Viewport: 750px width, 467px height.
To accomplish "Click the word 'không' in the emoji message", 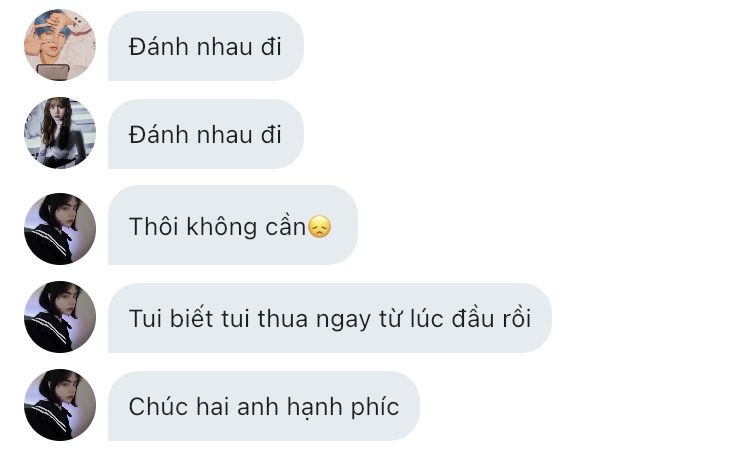I will pos(221,227).
